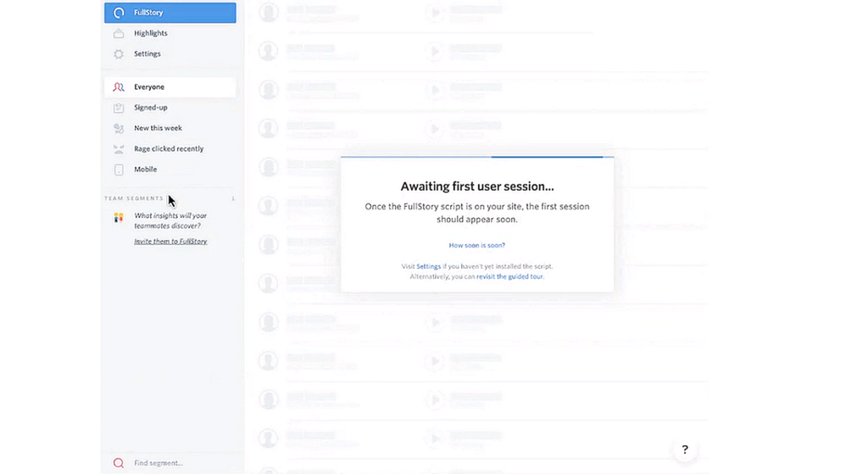This screenshot has width=868, height=474.
Task: Click the Awaiting first user session heading
Action: point(477,187)
